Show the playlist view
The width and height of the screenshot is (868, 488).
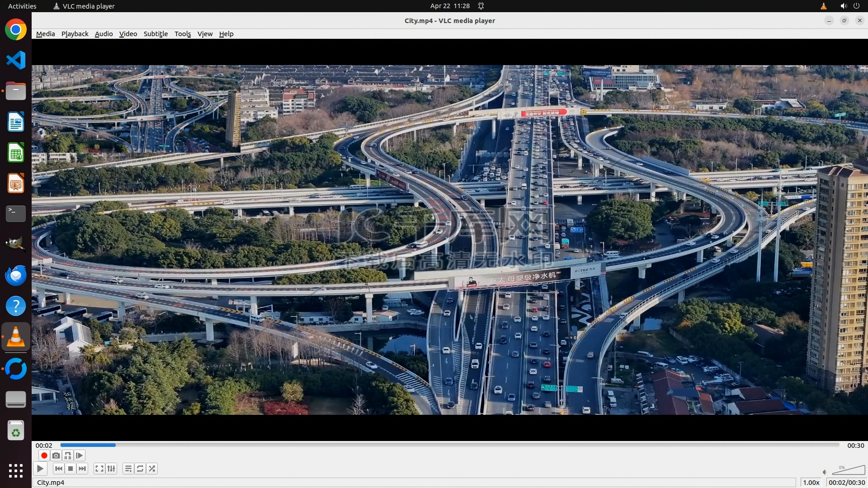pos(128,469)
